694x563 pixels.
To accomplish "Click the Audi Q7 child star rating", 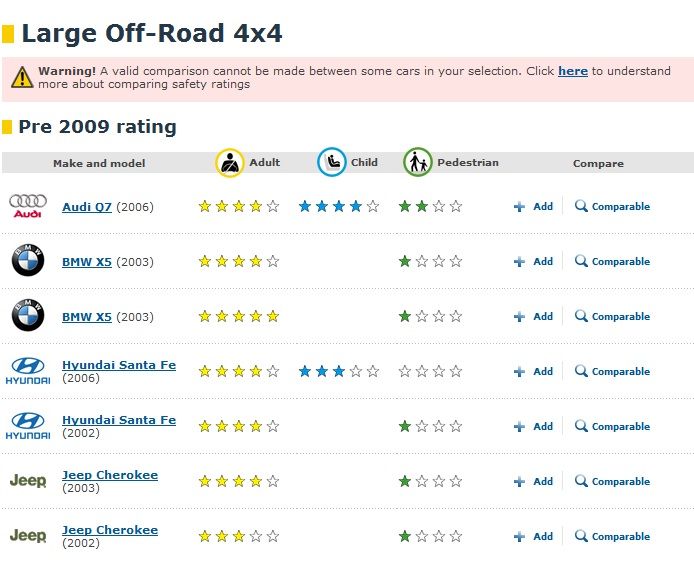I will tap(339, 206).
